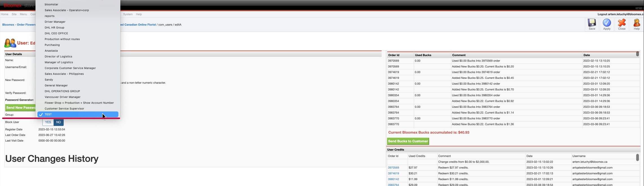Select General Manager group option
644x186 pixels.
click(x=56, y=86)
